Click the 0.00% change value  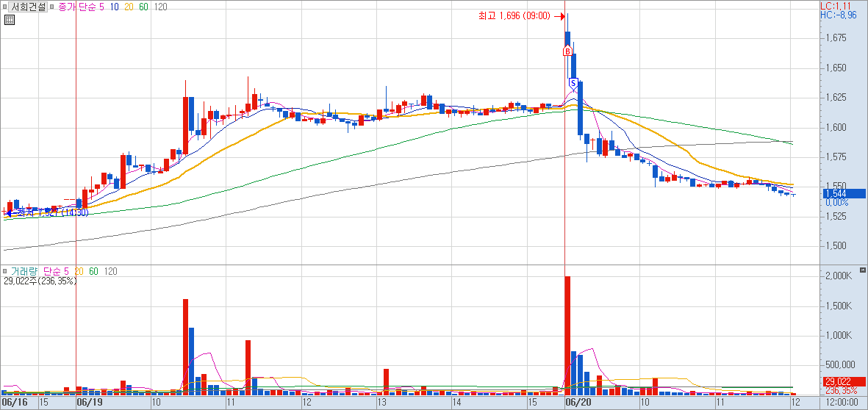pyautogui.click(x=837, y=203)
